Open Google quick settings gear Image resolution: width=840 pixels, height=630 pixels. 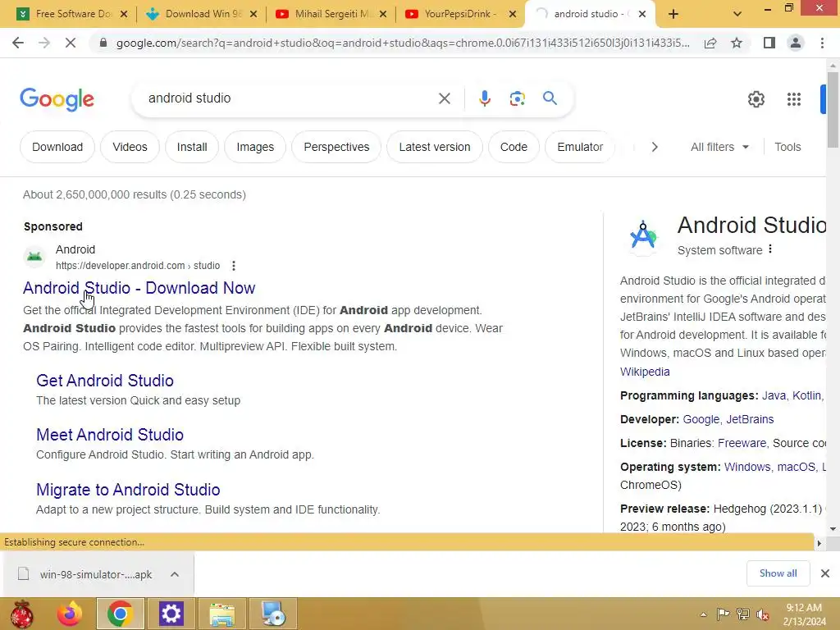(x=756, y=99)
